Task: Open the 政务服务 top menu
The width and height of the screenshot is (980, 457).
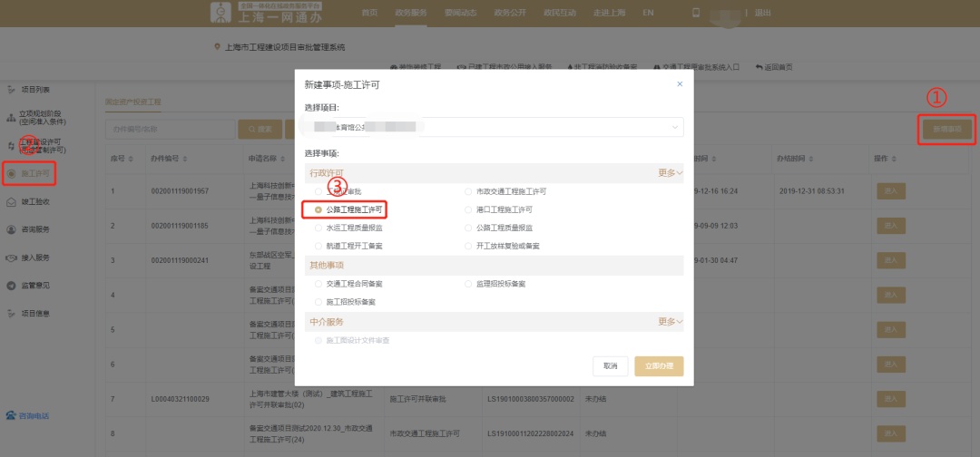Action: click(x=409, y=13)
